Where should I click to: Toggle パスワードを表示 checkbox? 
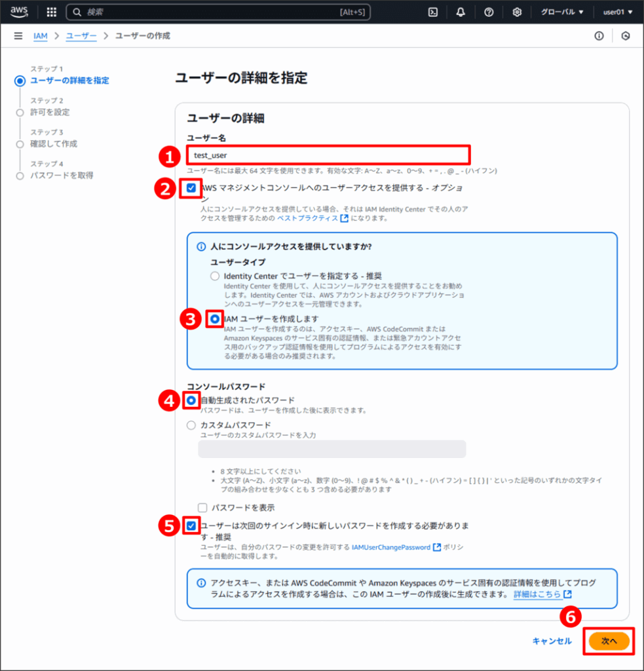tap(202, 508)
